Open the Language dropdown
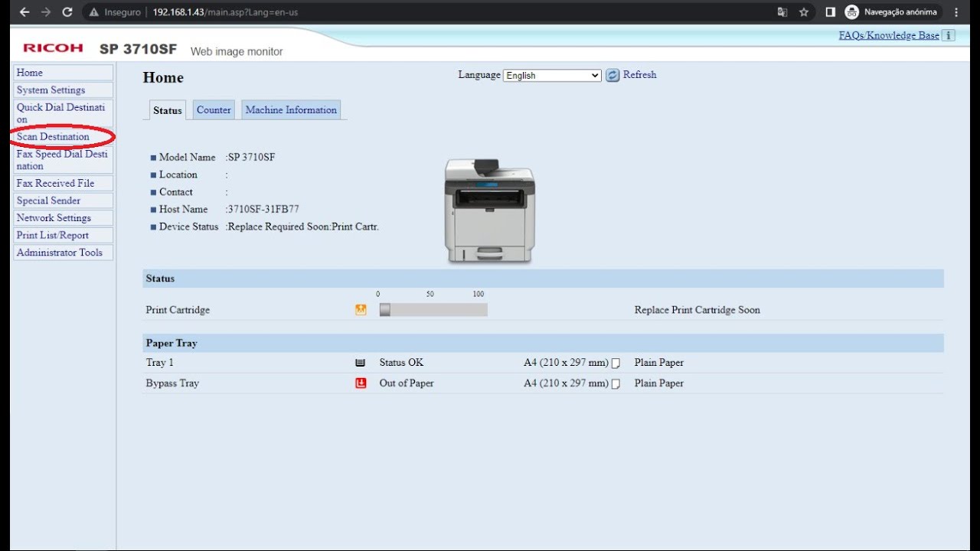Screen dimensions: 980x551 (552, 75)
